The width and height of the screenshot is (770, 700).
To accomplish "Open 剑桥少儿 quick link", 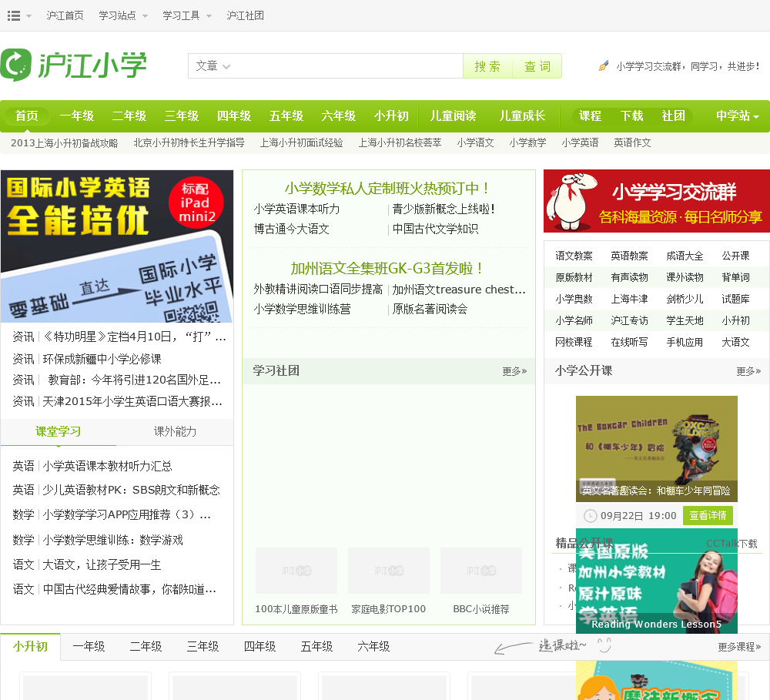I will click(x=685, y=299).
